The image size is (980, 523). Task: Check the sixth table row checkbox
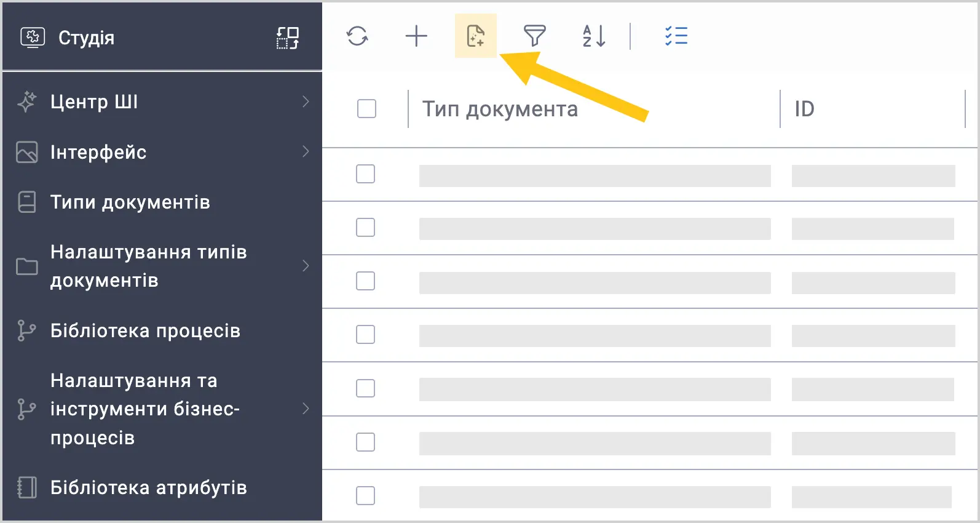point(365,442)
